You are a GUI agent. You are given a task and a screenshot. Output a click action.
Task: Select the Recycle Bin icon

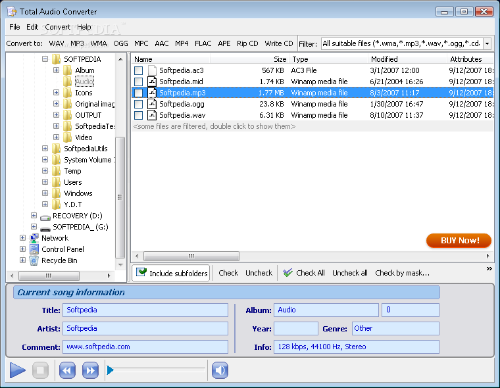coord(34,260)
